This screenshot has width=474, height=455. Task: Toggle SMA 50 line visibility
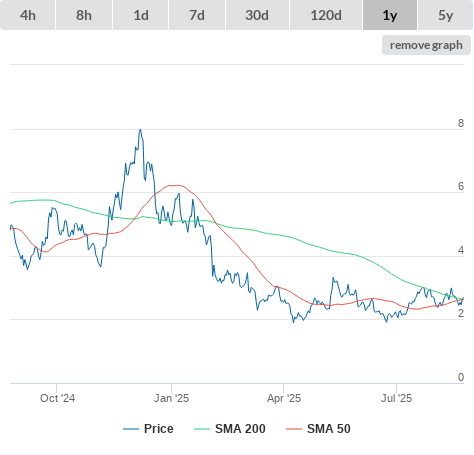click(329, 429)
